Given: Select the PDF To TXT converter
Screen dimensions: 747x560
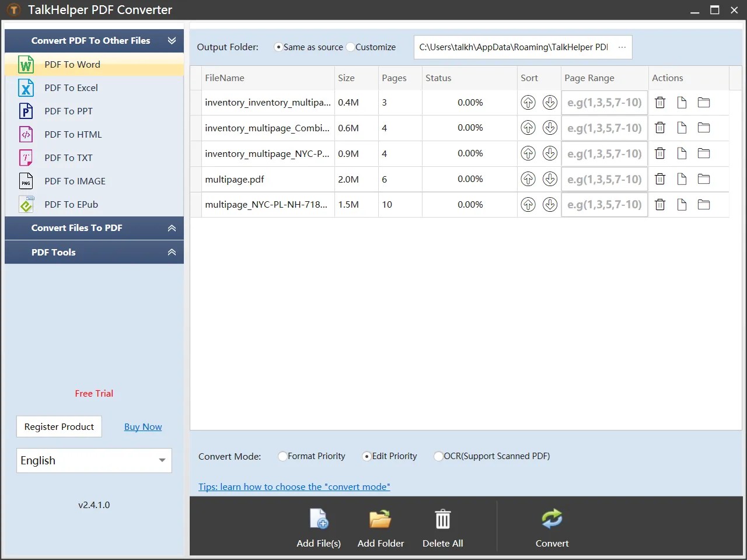Looking at the screenshot, I should tap(68, 157).
